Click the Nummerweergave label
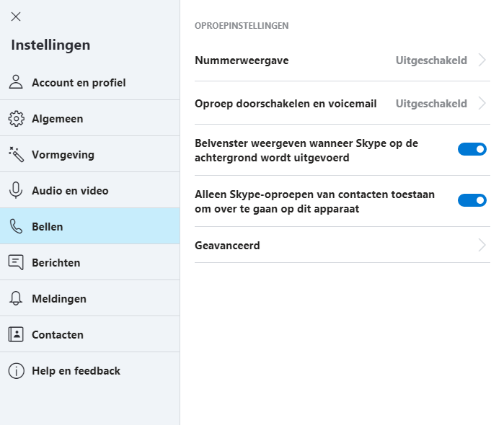504x425 pixels. tap(242, 61)
